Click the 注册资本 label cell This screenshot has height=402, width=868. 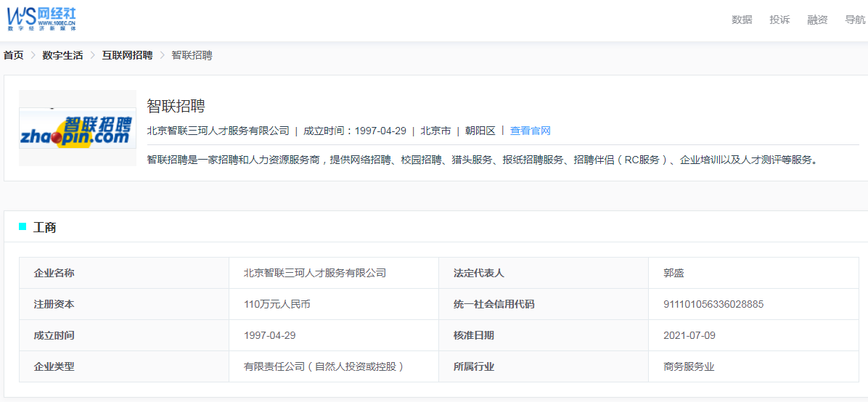pos(124,304)
